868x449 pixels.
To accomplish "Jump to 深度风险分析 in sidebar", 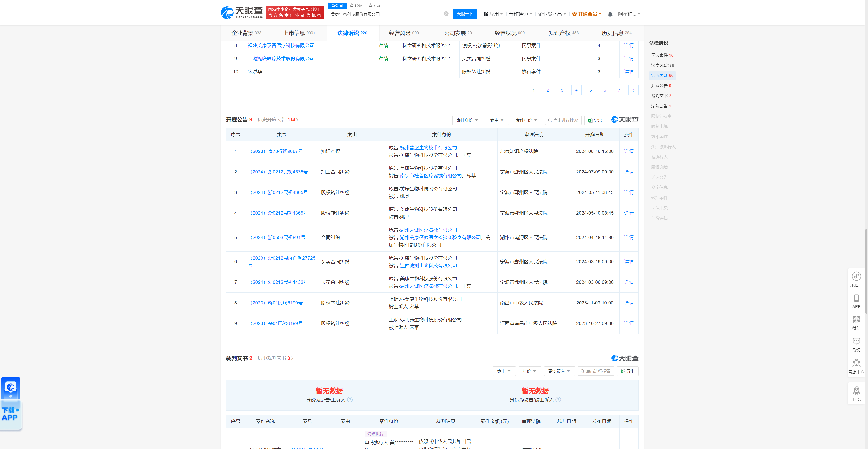I will [x=663, y=65].
